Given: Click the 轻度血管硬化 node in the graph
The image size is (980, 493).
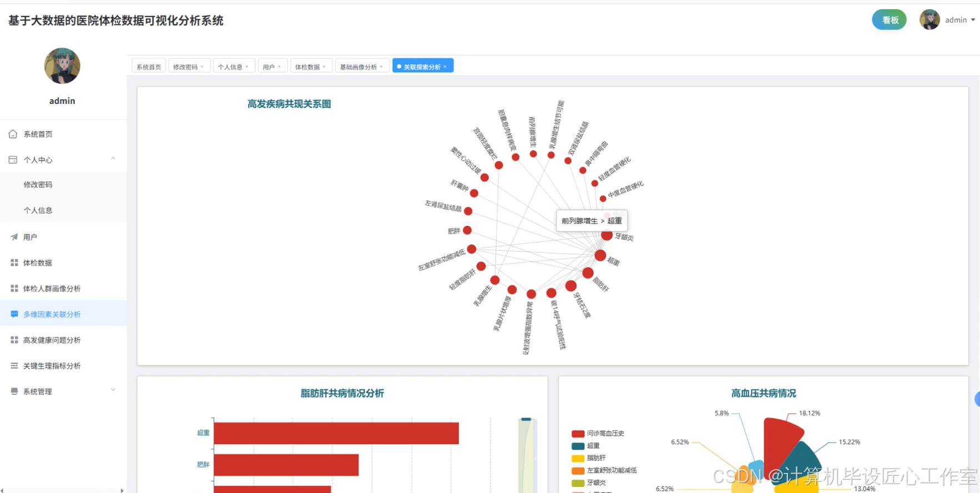Looking at the screenshot, I should 595,183.
